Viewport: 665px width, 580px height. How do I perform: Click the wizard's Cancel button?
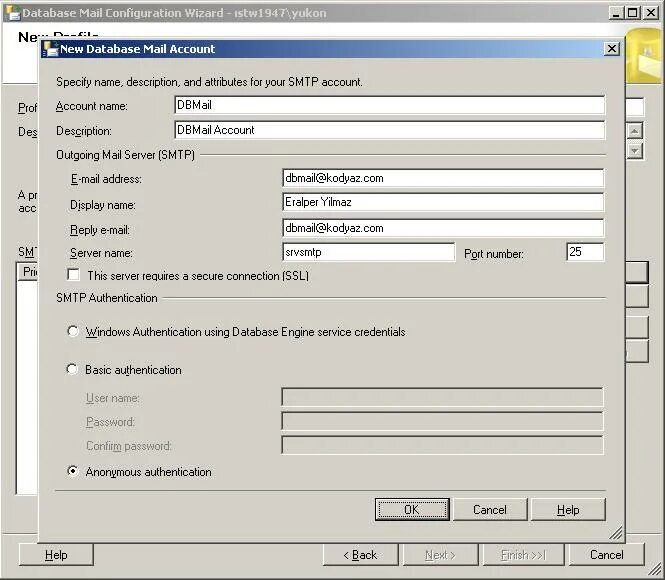click(x=606, y=555)
